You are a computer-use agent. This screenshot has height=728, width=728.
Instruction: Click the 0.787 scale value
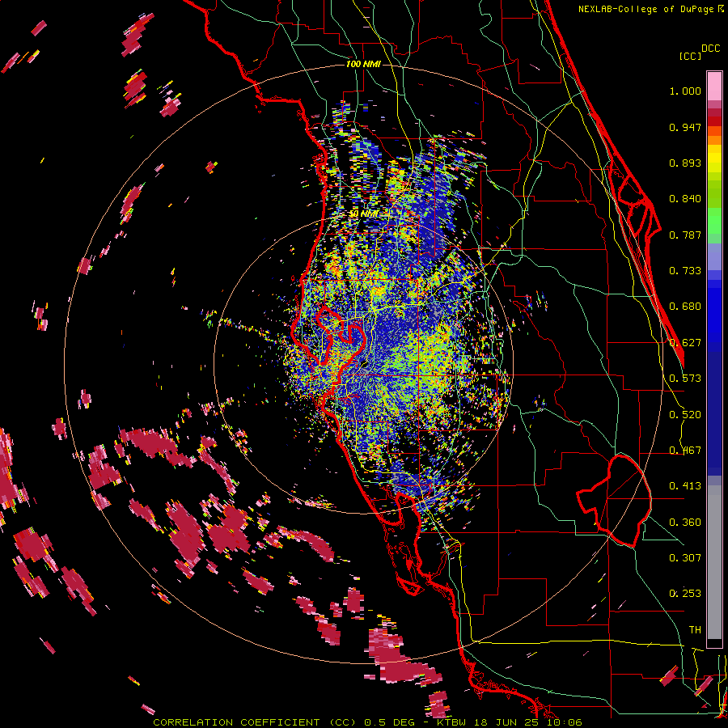point(685,235)
